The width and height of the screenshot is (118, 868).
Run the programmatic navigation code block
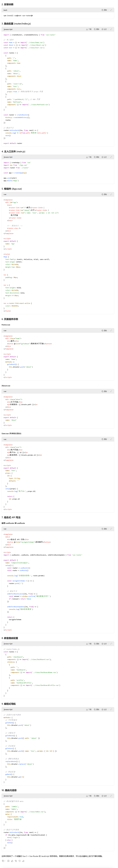[104, 710]
